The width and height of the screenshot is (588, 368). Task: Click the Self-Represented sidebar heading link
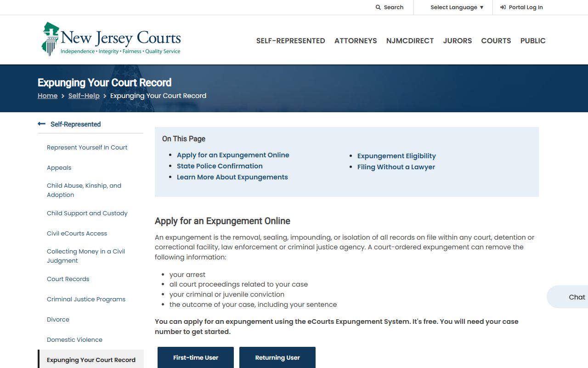(x=76, y=124)
